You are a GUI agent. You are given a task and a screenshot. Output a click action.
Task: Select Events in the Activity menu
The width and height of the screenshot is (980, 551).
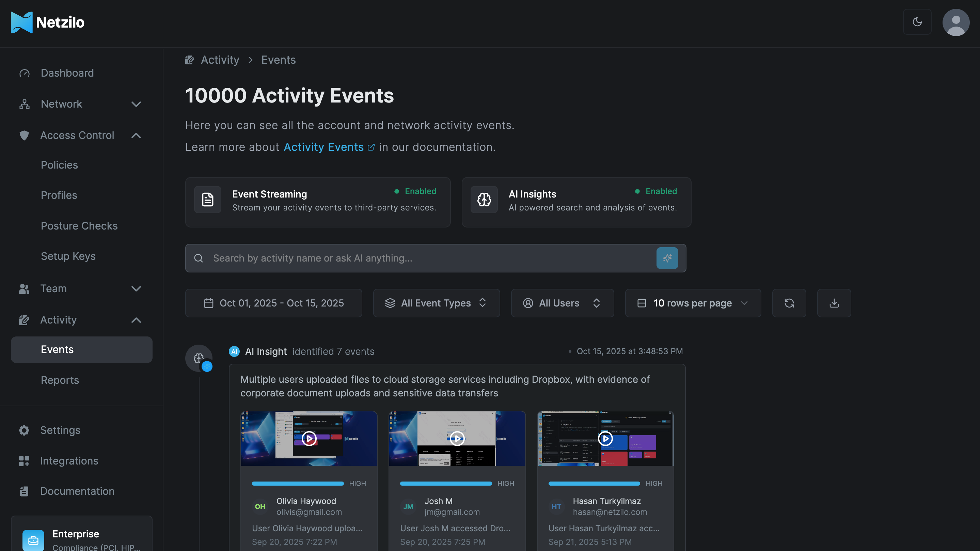pyautogui.click(x=57, y=349)
